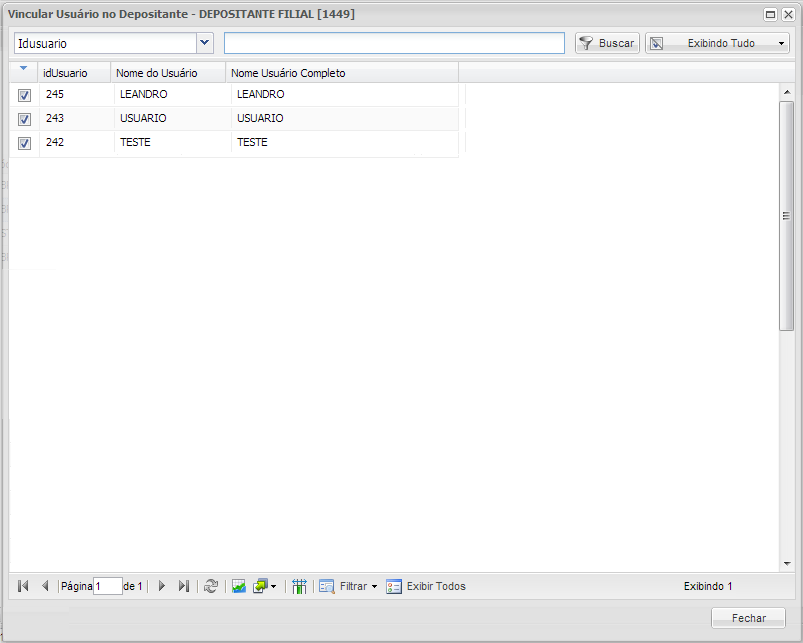803x643 pixels.
Task: Jump to the last page
Action: tap(184, 586)
